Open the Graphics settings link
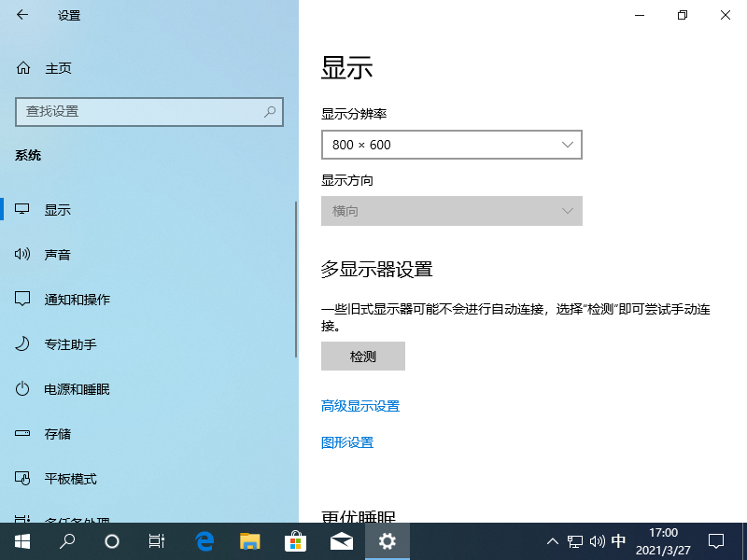 coord(346,441)
